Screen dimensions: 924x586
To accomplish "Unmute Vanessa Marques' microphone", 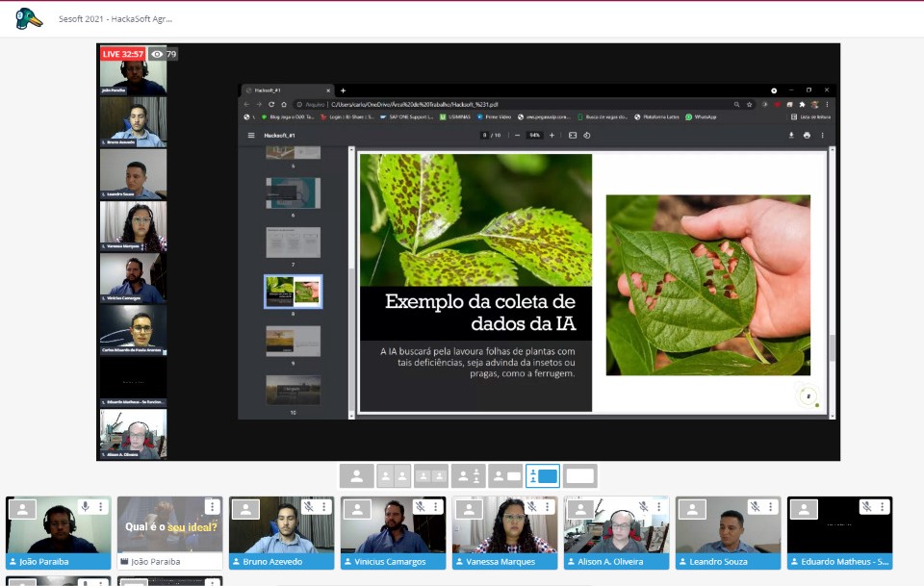I will [532, 506].
